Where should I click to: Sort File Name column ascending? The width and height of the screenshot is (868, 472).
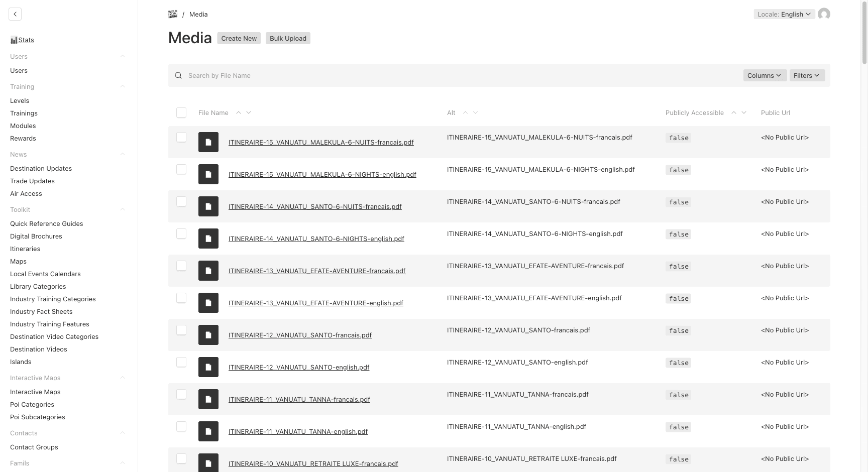[x=239, y=112]
